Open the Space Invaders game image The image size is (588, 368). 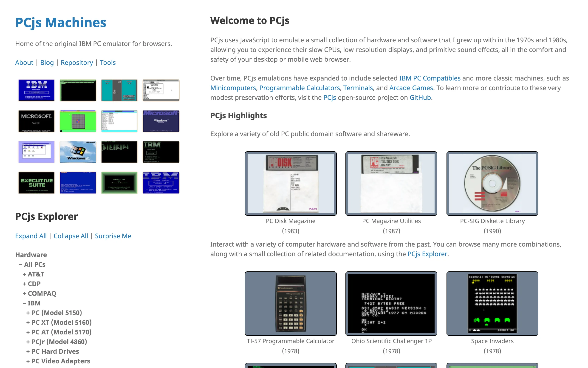(x=492, y=304)
